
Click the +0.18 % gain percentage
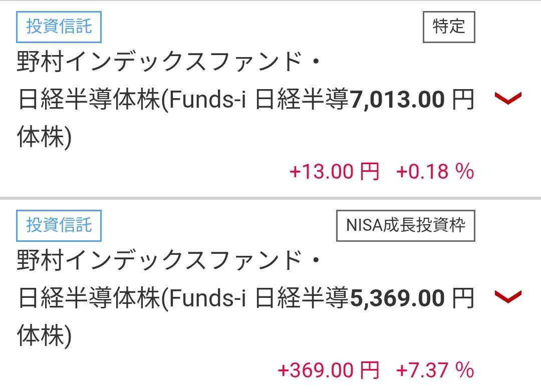point(435,172)
